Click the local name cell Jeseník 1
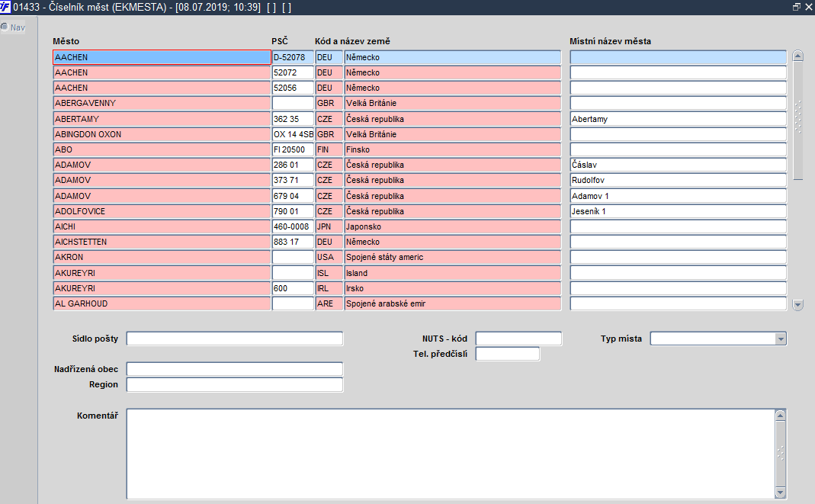The width and height of the screenshot is (815, 504). tap(679, 211)
